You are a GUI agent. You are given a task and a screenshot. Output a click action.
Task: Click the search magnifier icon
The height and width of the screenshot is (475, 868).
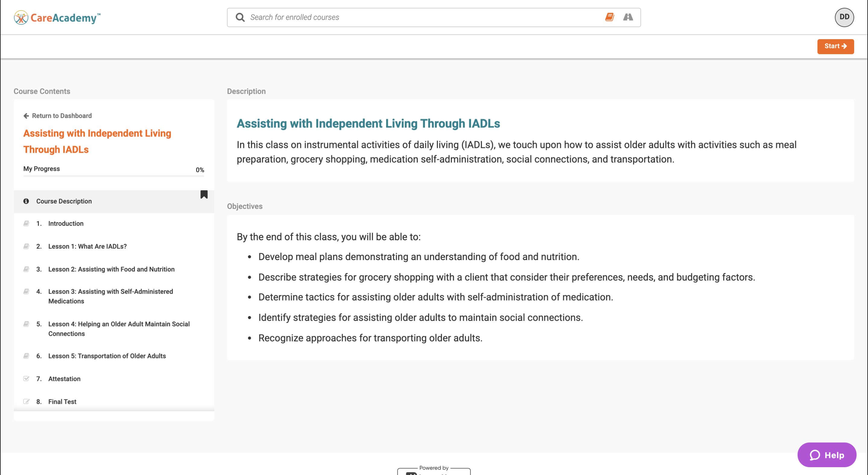[240, 17]
